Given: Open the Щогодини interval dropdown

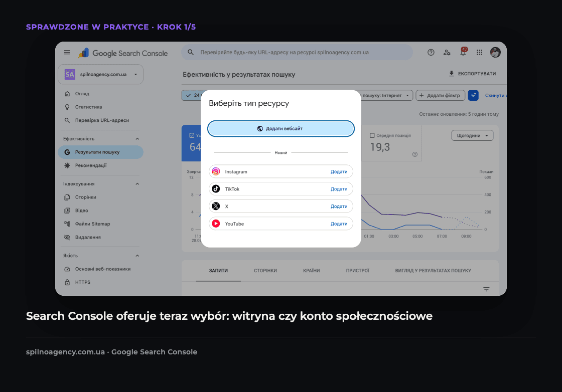Looking at the screenshot, I should (472, 135).
